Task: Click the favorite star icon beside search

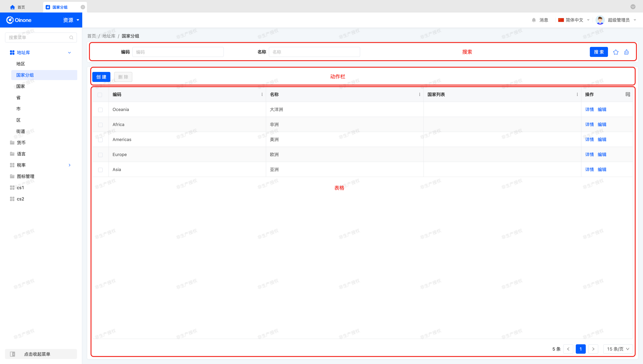Action: pyautogui.click(x=615, y=52)
